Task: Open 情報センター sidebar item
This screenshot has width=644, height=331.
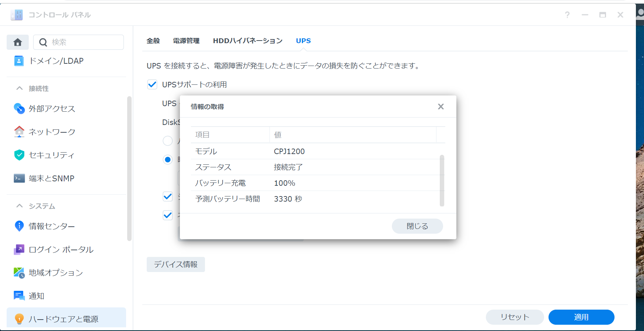Action: [66, 226]
